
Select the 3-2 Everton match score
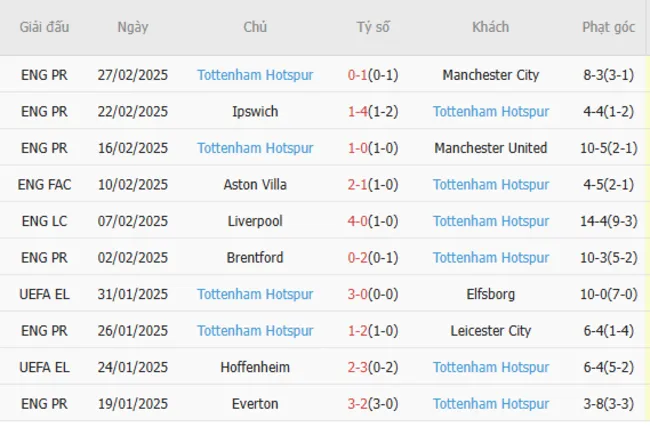pos(358,404)
